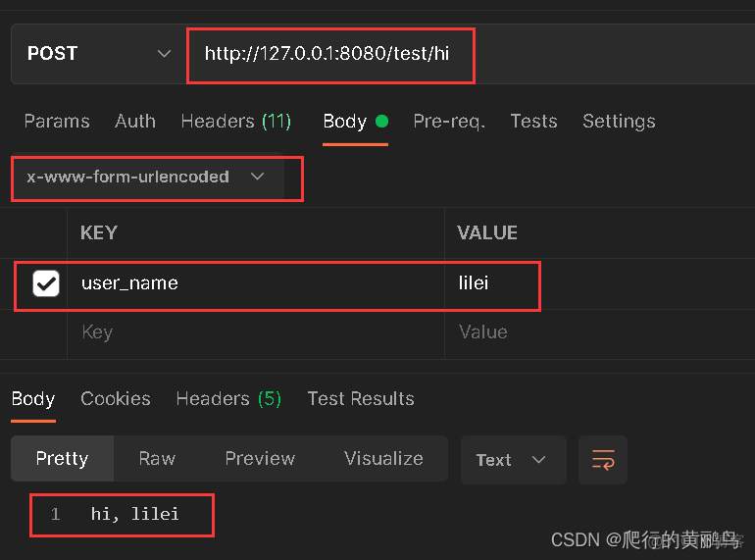Viewport: 755px width, 560px height.
Task: Show the response Headers (5) tab
Action: [228, 399]
